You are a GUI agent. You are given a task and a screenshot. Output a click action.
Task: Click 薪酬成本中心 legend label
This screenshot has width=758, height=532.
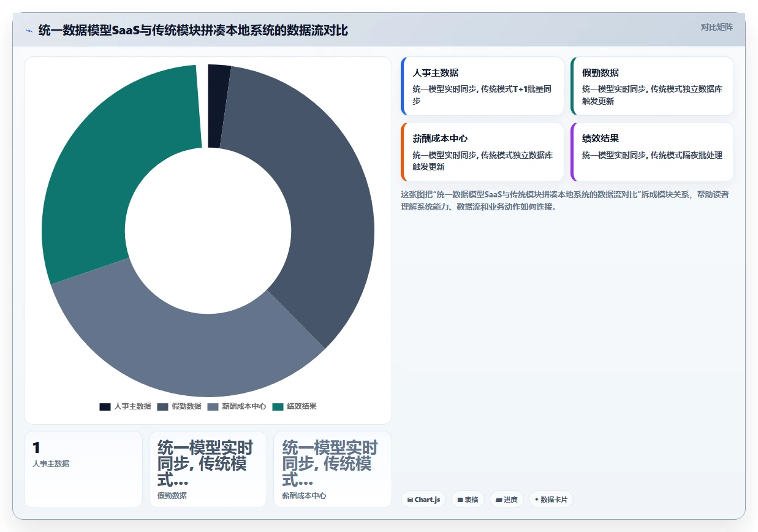point(244,406)
